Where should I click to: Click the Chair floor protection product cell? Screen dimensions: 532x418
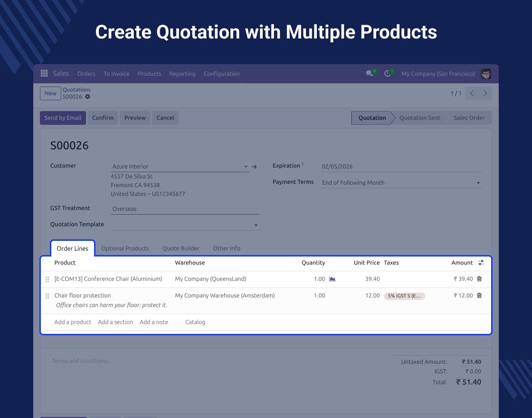(83, 295)
